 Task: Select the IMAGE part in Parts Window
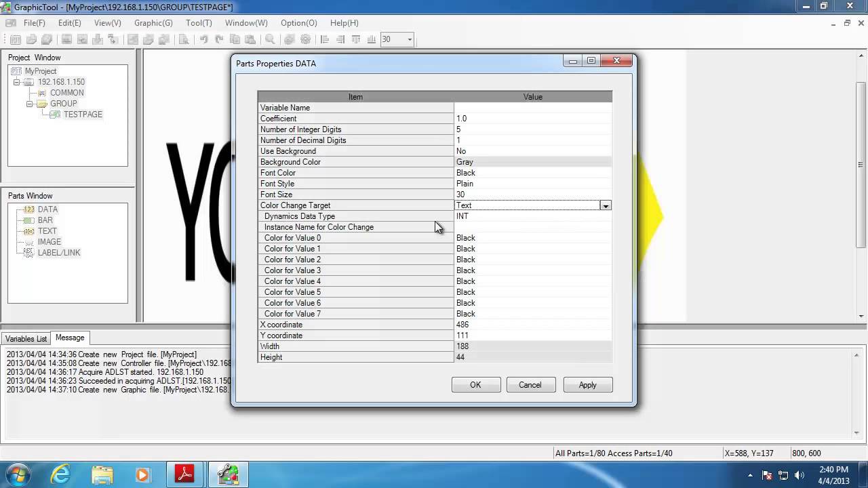click(x=49, y=242)
